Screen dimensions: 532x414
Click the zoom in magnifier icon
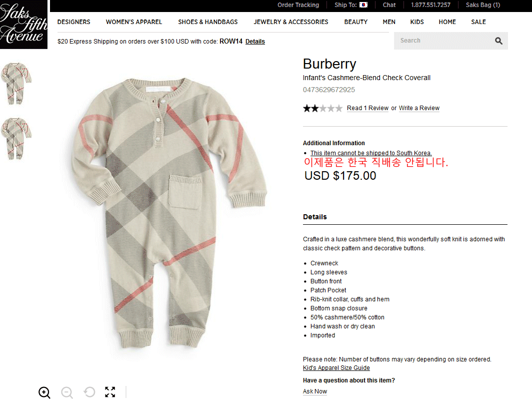[44, 392]
